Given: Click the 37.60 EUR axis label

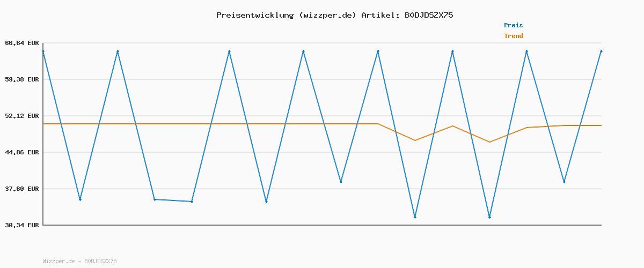Looking at the screenshot, I should (x=22, y=189).
